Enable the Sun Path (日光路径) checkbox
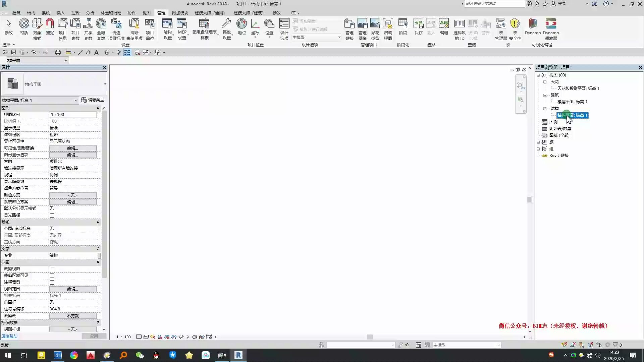Screen dimensions: 644x362 tap(52, 215)
